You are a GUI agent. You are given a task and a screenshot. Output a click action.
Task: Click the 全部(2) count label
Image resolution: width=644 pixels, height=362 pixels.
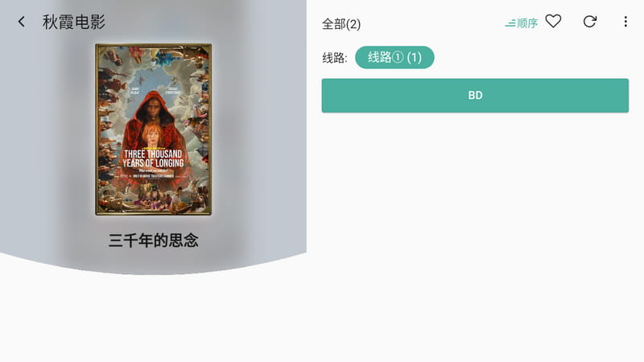pos(341,24)
